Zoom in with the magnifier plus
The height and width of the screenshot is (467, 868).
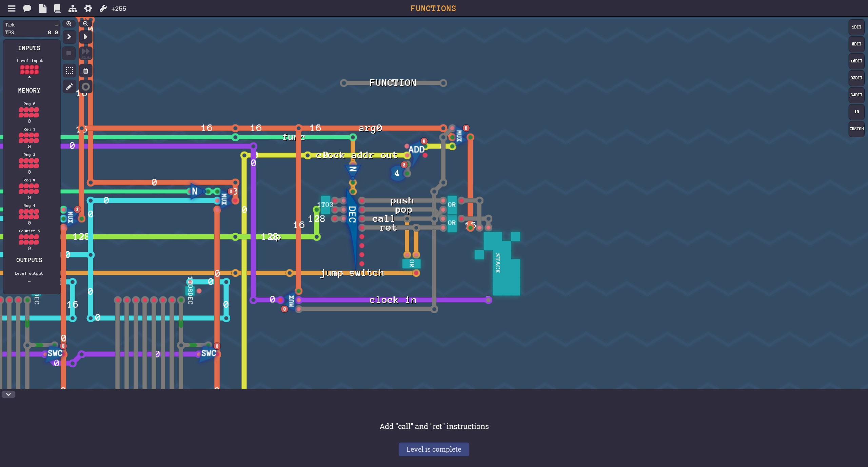pyautogui.click(x=69, y=24)
